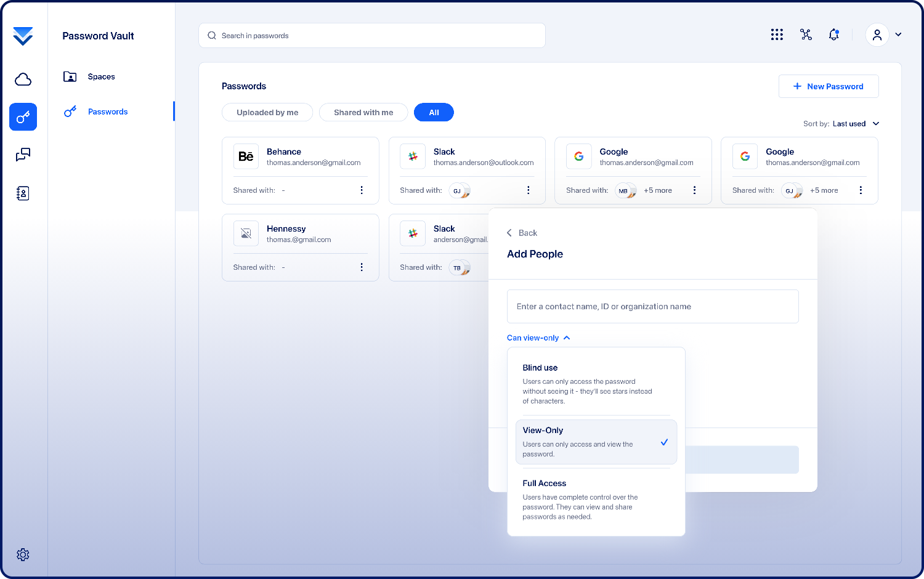Click the contact name input field

[x=652, y=306]
